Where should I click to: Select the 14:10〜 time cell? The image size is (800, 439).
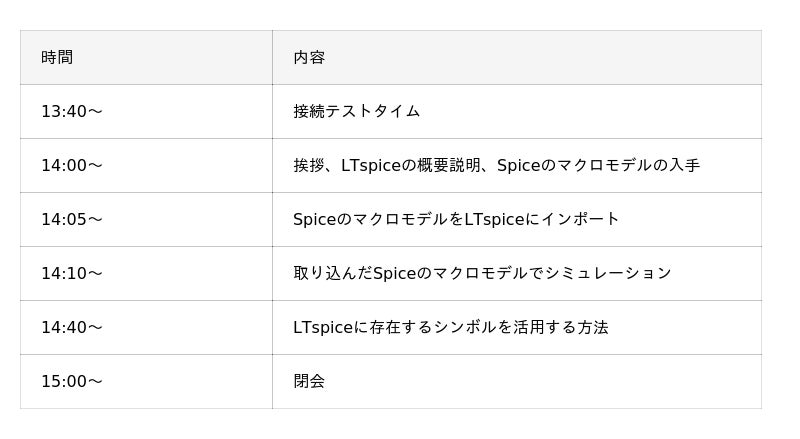coord(71,273)
